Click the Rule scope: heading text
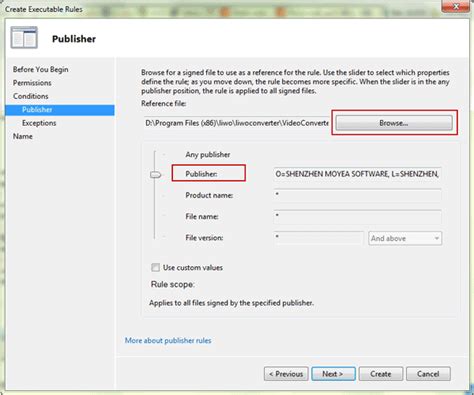 (x=173, y=284)
